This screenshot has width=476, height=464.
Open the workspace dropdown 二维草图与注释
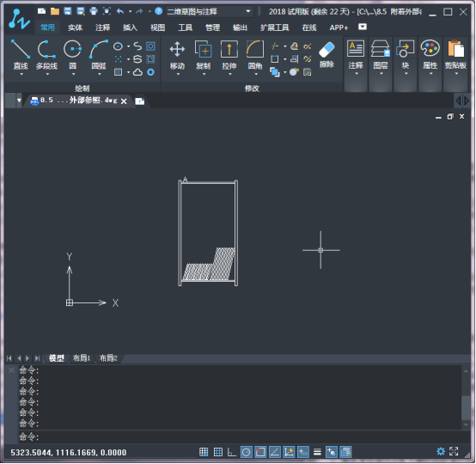[210, 11]
